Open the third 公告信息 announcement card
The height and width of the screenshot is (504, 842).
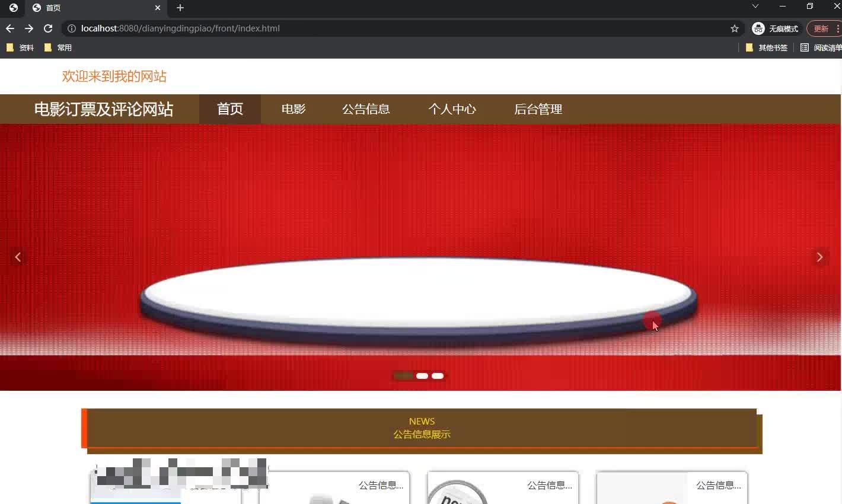click(503, 487)
